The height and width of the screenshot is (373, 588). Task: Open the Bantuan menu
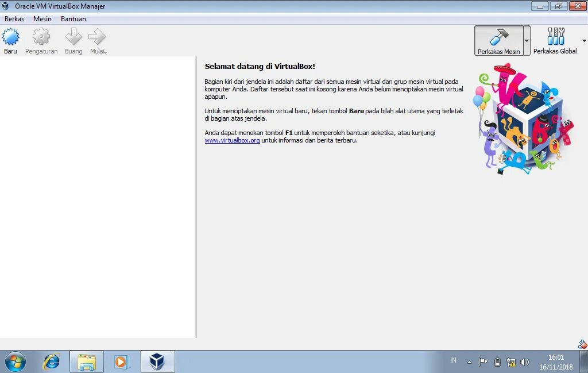[73, 19]
